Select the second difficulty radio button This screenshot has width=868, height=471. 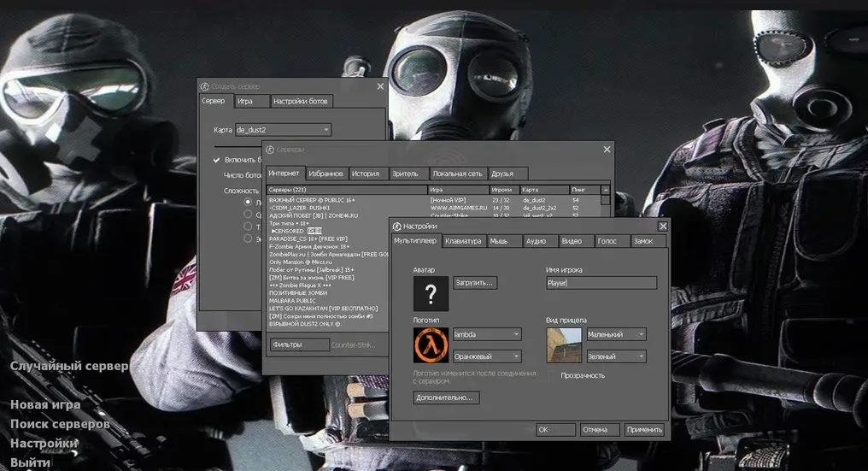point(248,215)
